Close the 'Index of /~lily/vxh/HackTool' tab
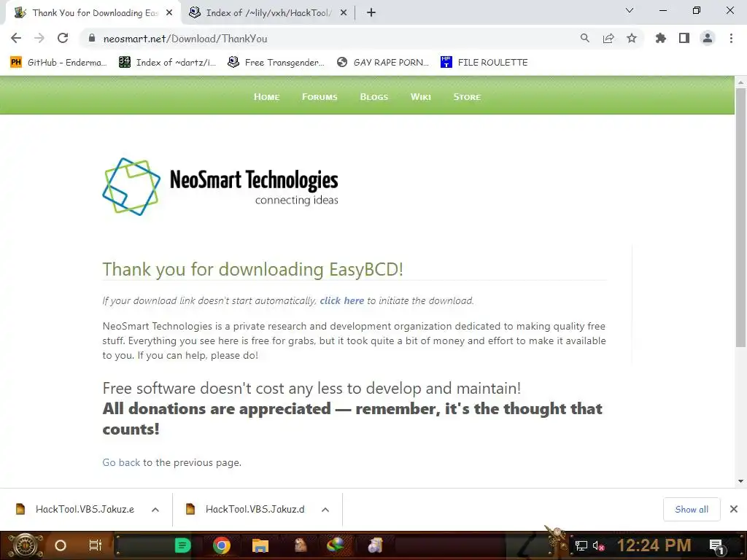 (x=344, y=13)
